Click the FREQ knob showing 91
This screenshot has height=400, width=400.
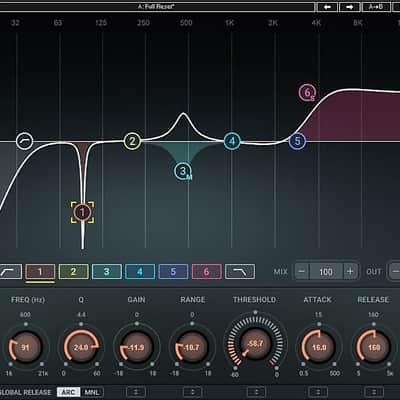(25, 347)
